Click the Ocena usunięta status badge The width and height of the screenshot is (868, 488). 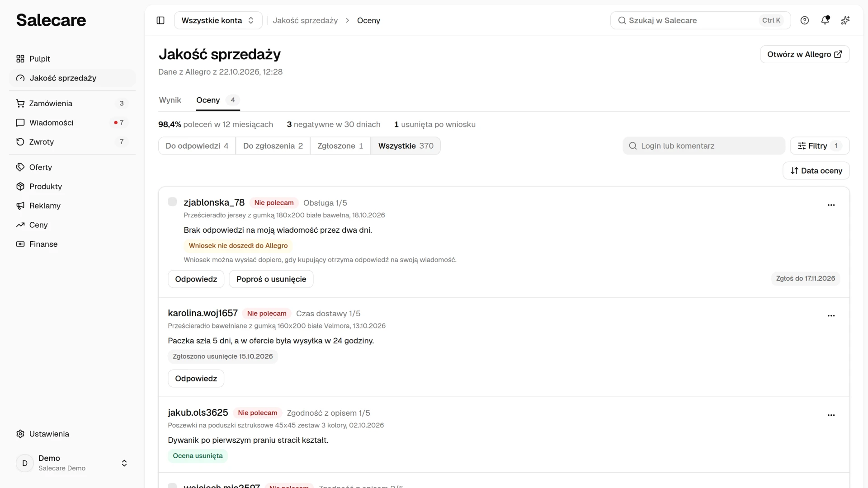click(198, 456)
